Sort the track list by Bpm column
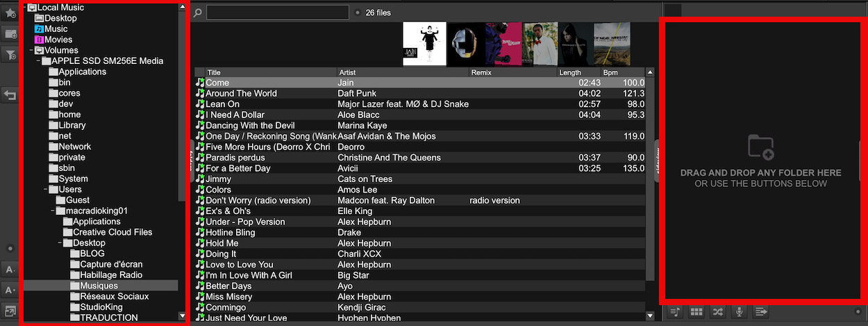This screenshot has width=868, height=326. 611,72
